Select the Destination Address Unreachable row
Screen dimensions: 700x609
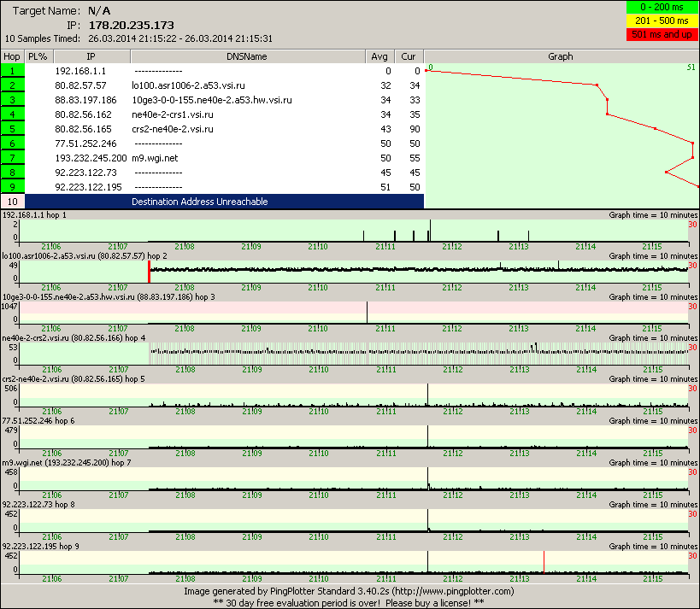pos(199,202)
